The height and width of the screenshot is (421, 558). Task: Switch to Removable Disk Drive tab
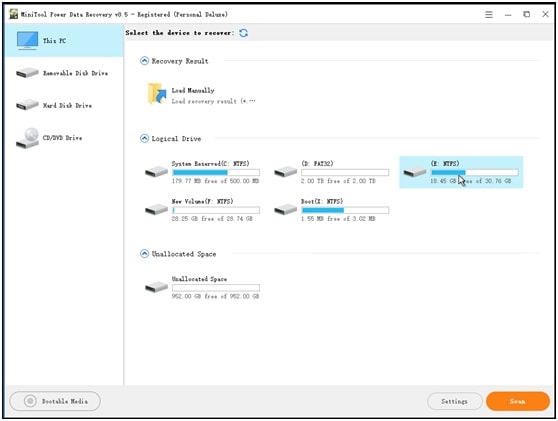point(65,73)
